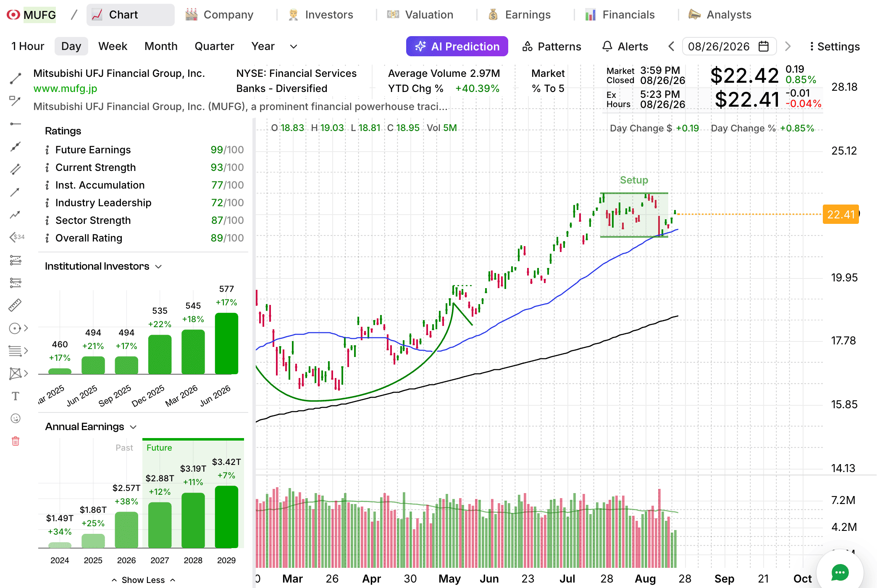Screen dimensions: 877x588
Task: Open the Valuation tab
Action: tap(420, 15)
